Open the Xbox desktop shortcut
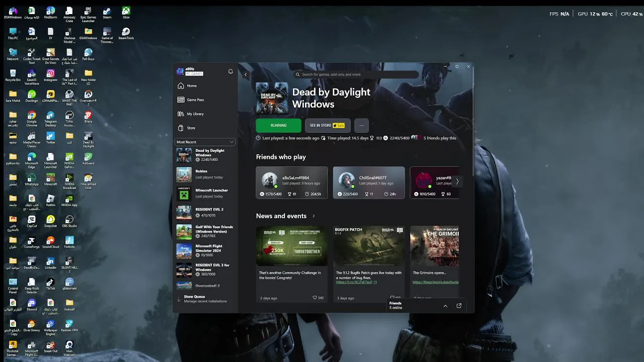Image resolution: width=644 pixels, height=362 pixels. click(126, 13)
